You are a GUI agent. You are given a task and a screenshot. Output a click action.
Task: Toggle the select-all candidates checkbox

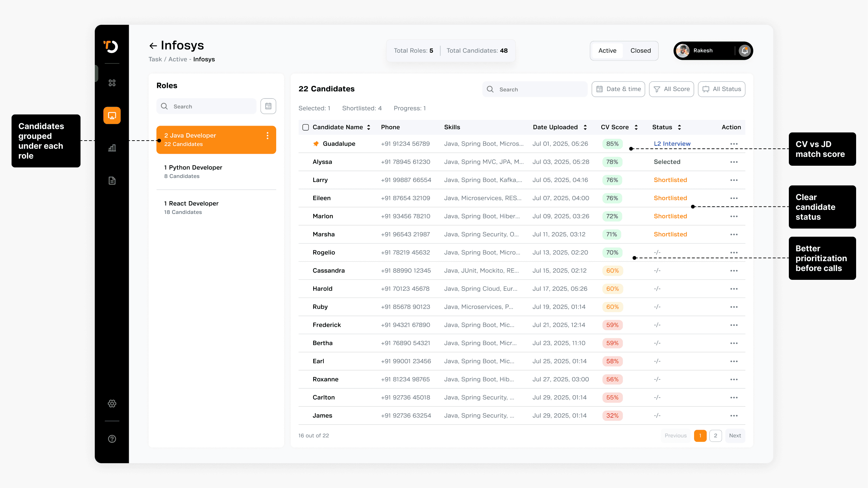[x=305, y=127]
